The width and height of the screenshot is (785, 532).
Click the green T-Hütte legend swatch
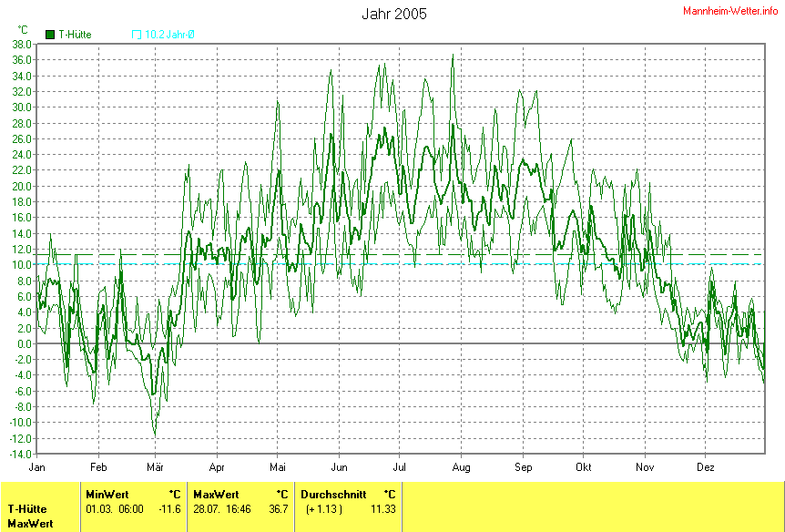pos(49,35)
